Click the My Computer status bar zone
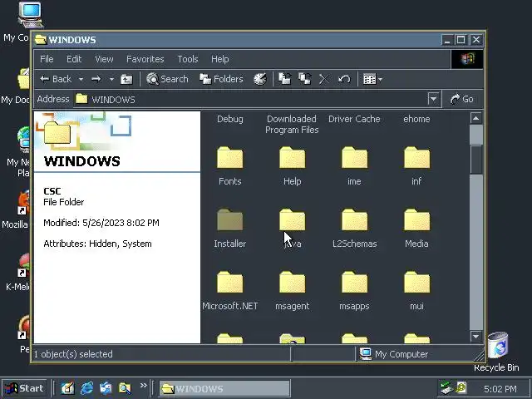532x399 pixels. pyautogui.click(x=419, y=354)
